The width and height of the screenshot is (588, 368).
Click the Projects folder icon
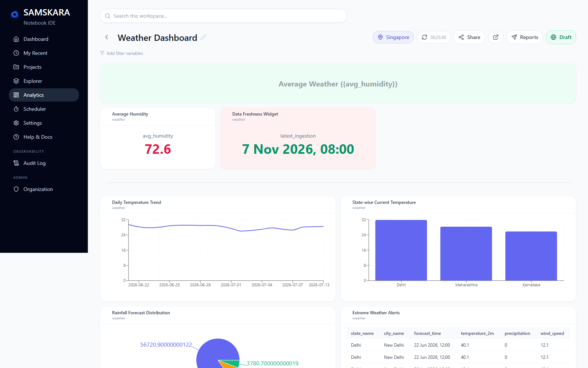(16, 67)
